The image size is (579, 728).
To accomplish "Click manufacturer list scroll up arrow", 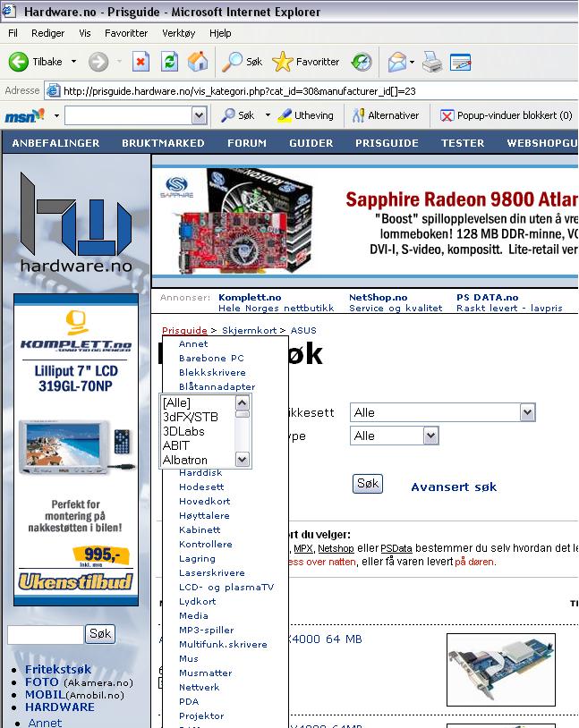I will (x=243, y=402).
